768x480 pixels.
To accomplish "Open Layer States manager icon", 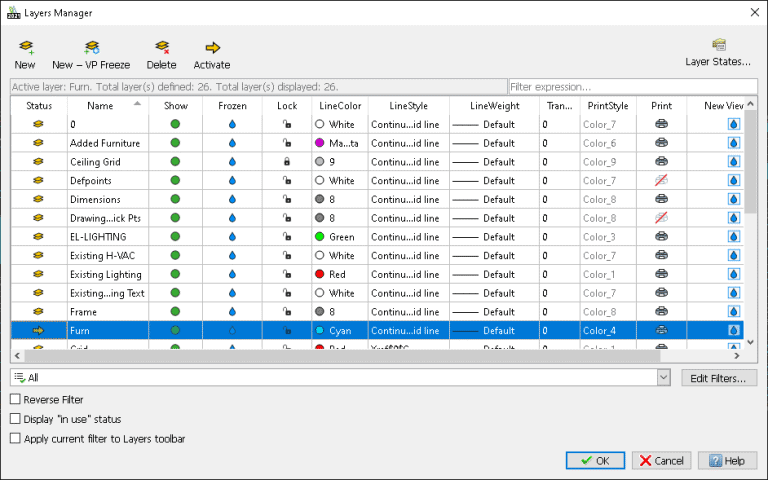I will point(718,45).
